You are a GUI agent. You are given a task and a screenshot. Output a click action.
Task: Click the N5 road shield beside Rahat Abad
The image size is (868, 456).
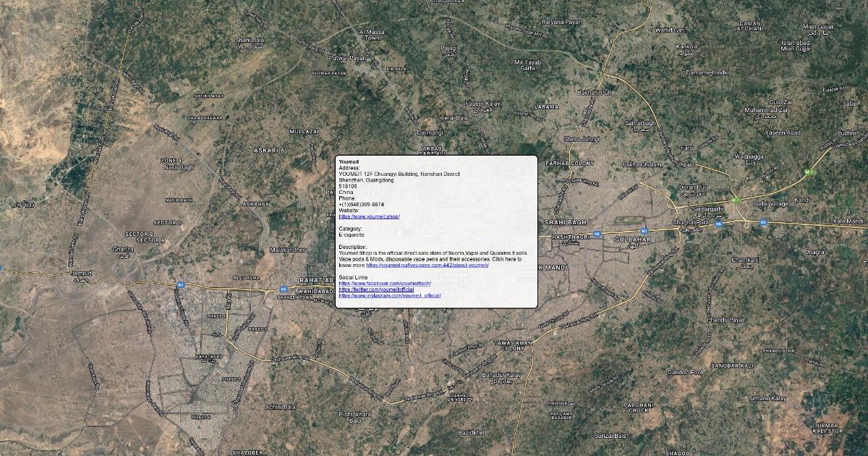[x=284, y=290]
